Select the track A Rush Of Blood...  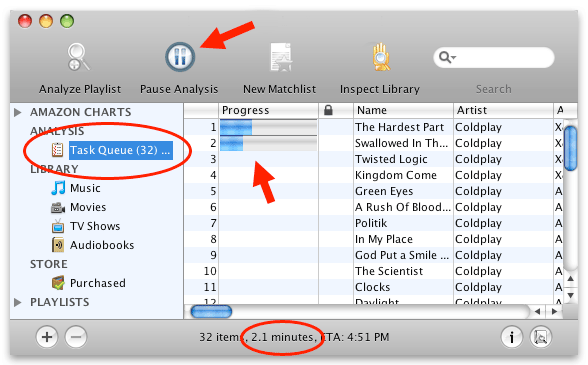pyautogui.click(x=403, y=207)
